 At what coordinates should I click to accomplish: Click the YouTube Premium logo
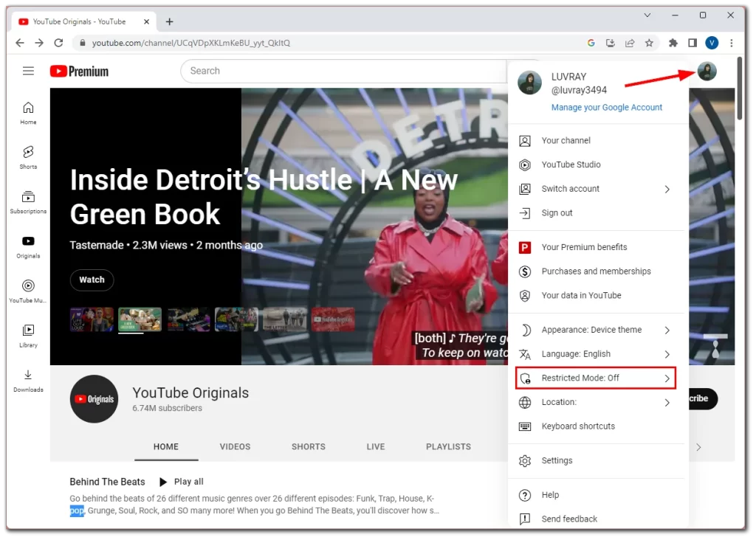tap(79, 72)
